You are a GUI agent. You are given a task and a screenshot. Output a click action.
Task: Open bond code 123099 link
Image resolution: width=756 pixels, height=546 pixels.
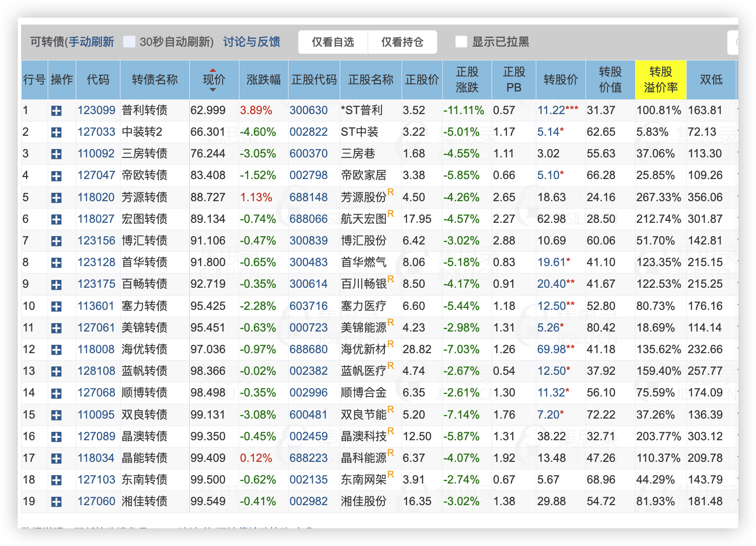[96, 110]
